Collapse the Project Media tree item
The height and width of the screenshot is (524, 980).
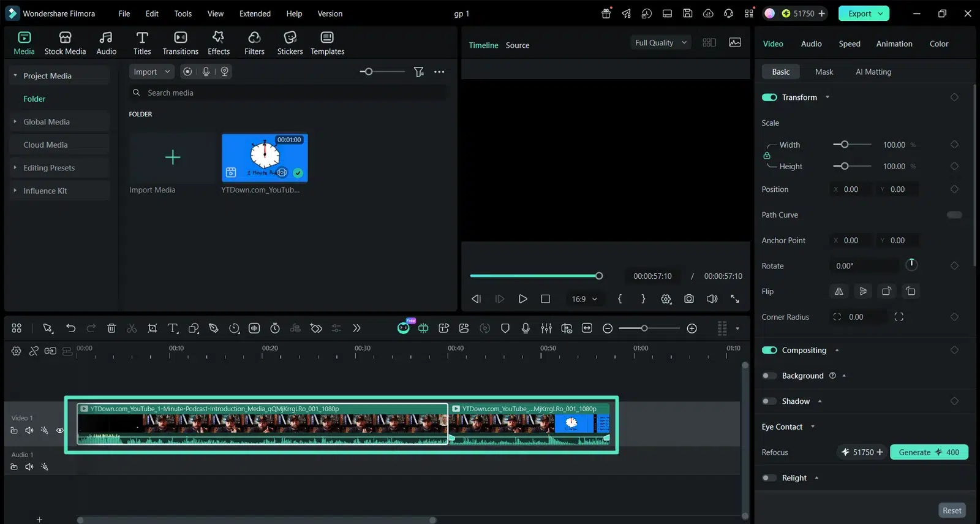(x=15, y=75)
